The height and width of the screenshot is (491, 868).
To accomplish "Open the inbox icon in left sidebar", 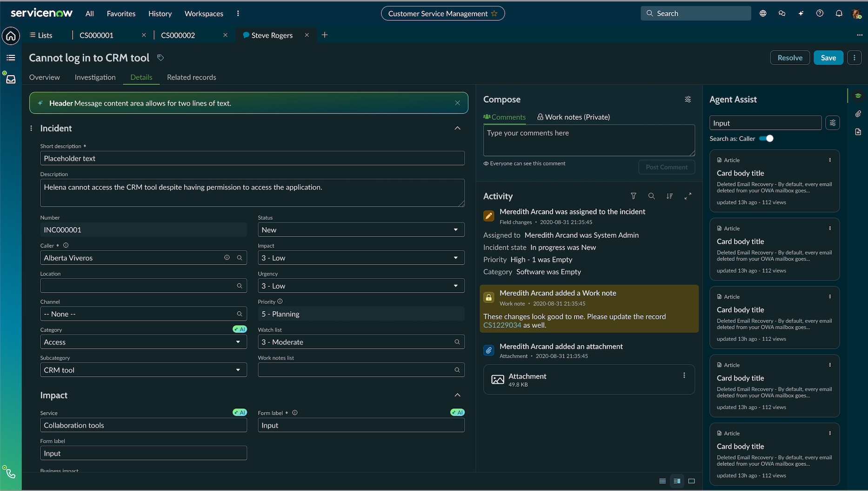I will (x=11, y=80).
